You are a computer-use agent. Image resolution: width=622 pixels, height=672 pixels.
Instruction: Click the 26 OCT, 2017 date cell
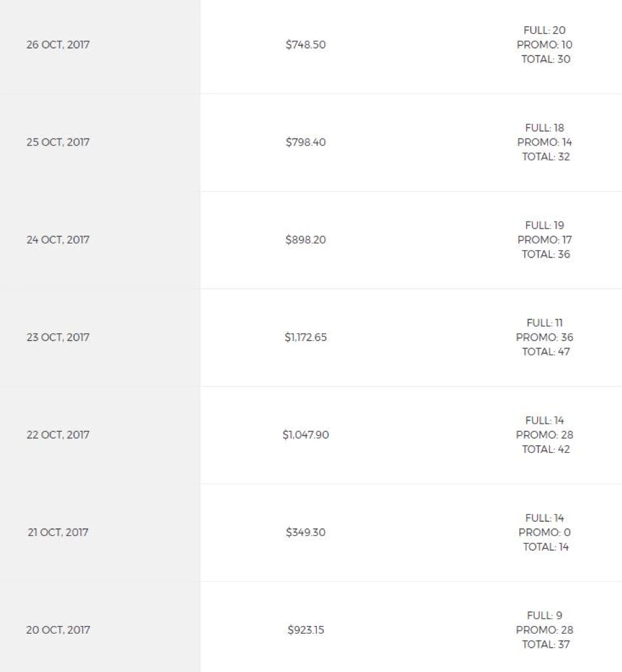pyautogui.click(x=58, y=45)
